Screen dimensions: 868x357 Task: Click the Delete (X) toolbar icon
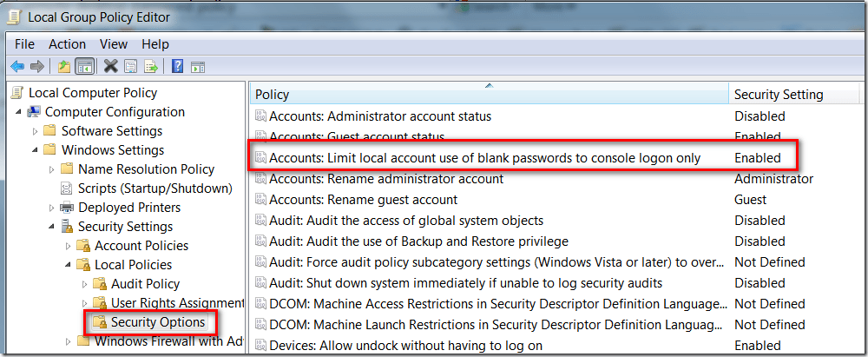point(111,67)
